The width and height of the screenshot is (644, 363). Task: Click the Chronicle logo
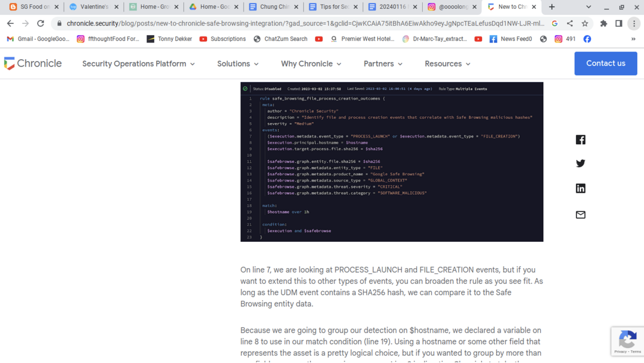(x=33, y=63)
